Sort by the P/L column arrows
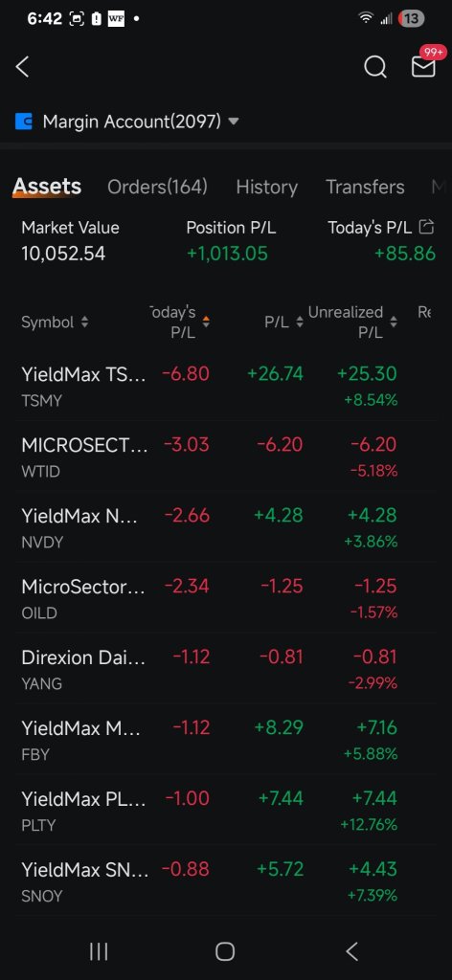Image resolution: width=452 pixels, height=980 pixels. coord(300,323)
